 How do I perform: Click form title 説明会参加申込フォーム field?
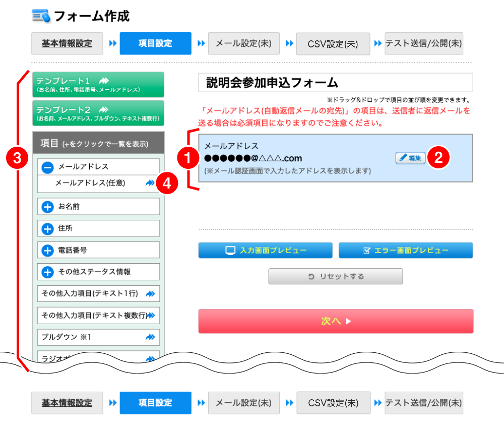click(x=336, y=83)
